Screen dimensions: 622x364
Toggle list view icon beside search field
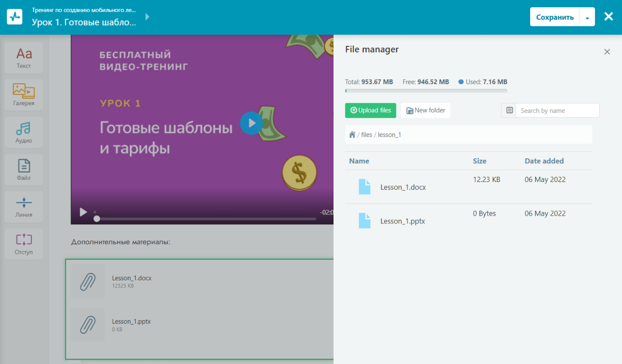click(509, 111)
